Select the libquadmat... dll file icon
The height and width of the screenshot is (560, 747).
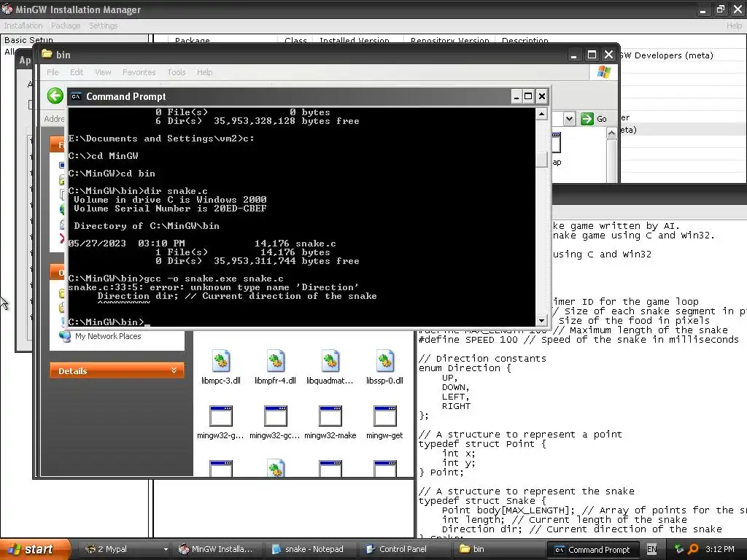(x=330, y=362)
